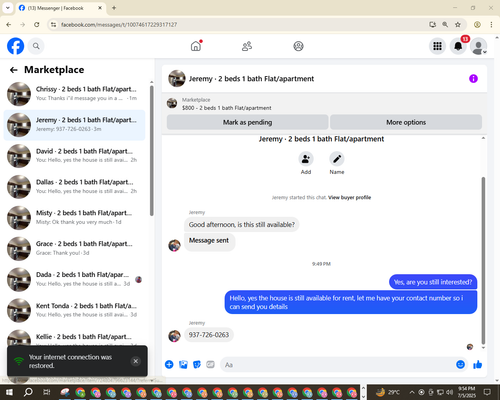The width and height of the screenshot is (500, 400).
Task: Choose a sticker icon
Action: (197, 364)
